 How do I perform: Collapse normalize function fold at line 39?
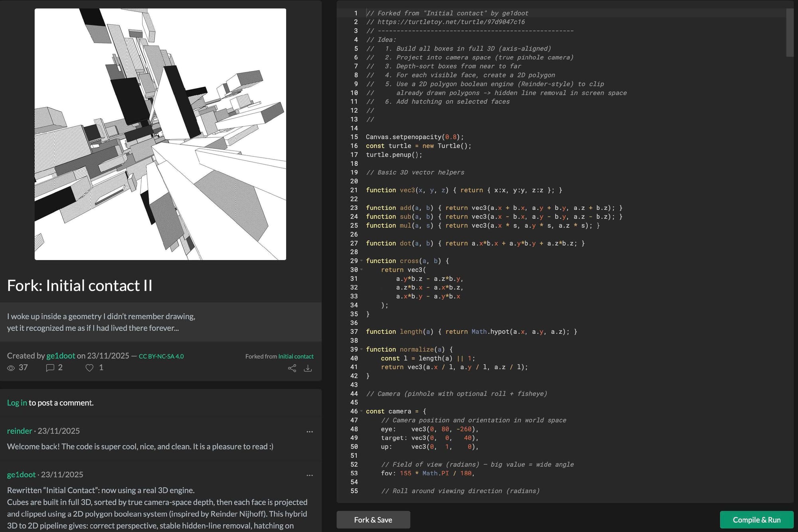point(361,349)
